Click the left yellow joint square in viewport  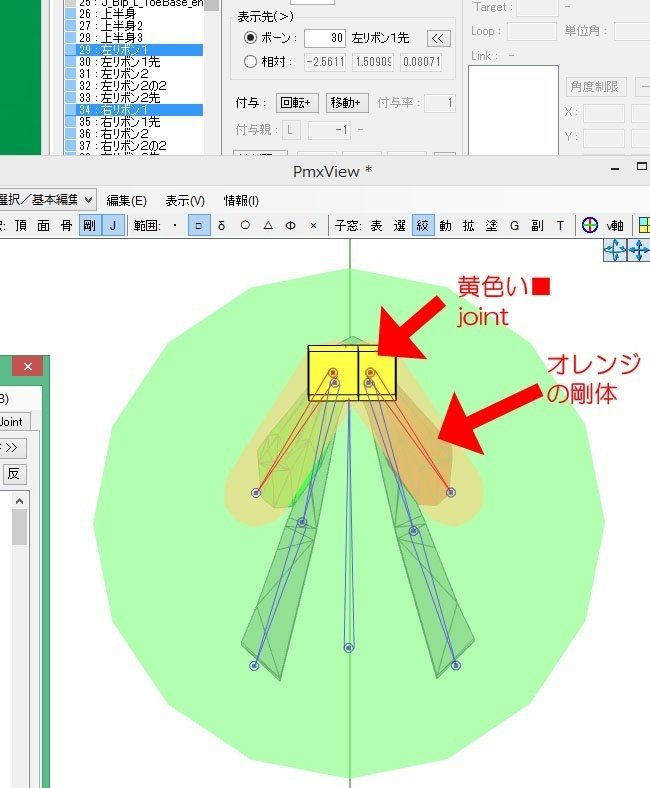tap(333, 372)
